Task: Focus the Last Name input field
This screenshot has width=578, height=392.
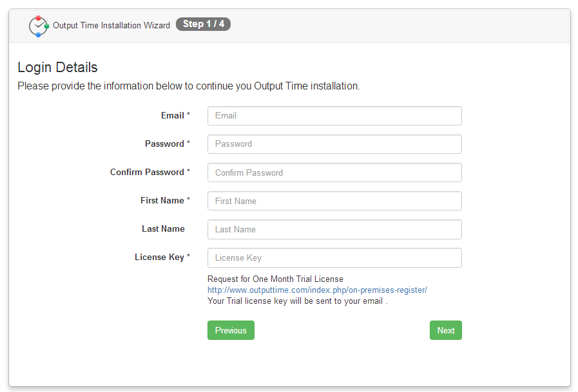Action: tap(334, 229)
